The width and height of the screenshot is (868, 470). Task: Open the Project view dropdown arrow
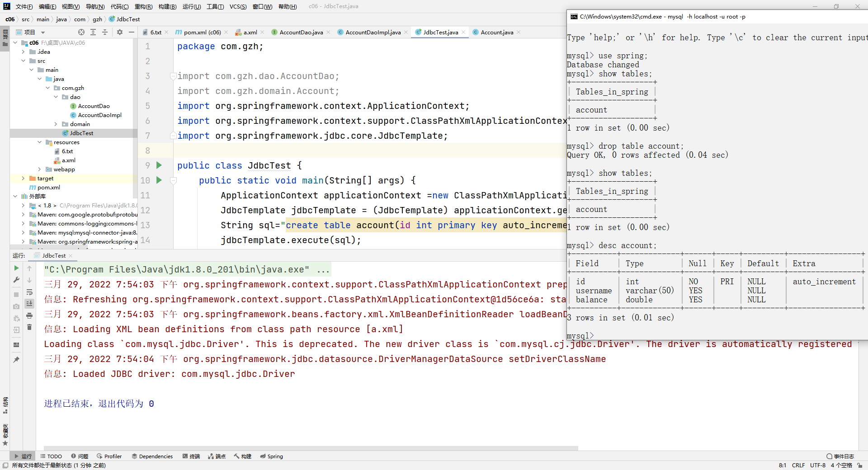pos(43,33)
